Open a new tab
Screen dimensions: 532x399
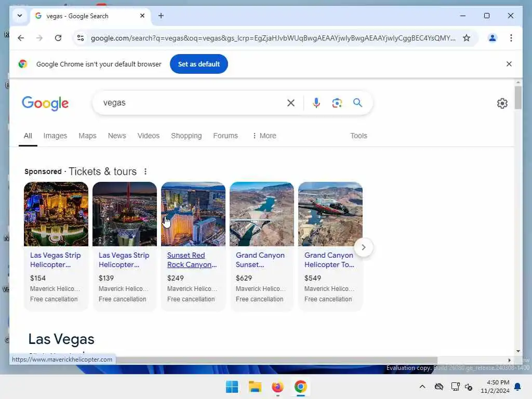(161, 16)
